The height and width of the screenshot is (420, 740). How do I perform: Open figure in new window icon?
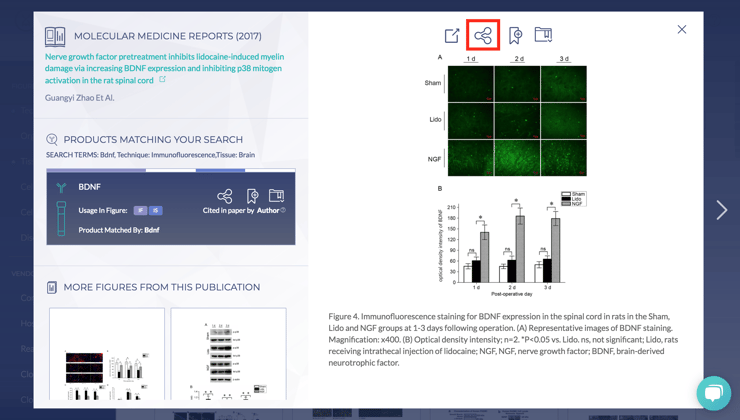pos(452,35)
